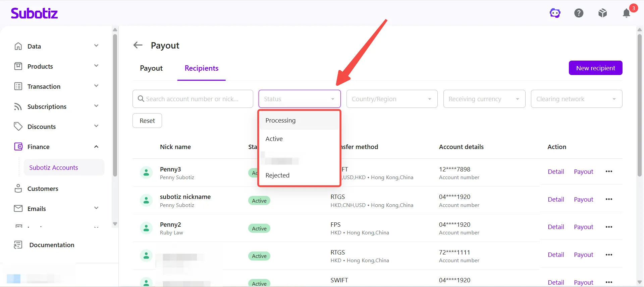Click the Transaction list icon in sidebar
This screenshot has height=287, width=644.
18,86
